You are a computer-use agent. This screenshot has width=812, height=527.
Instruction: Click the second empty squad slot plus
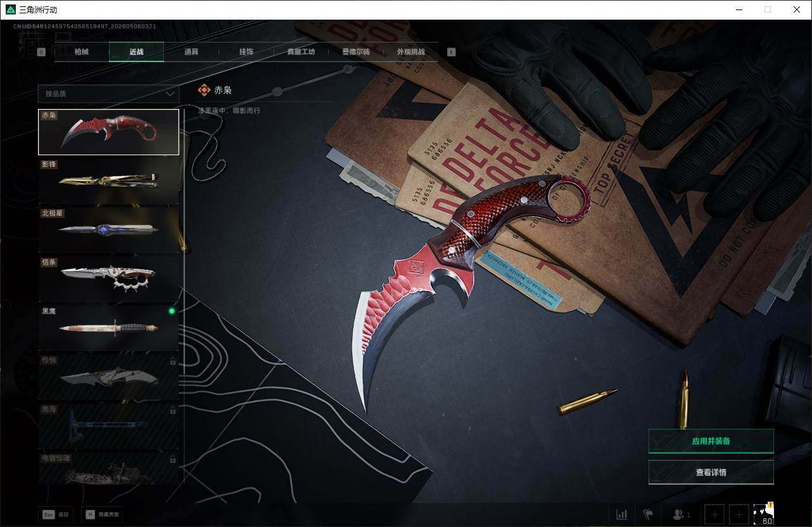pyautogui.click(x=739, y=514)
